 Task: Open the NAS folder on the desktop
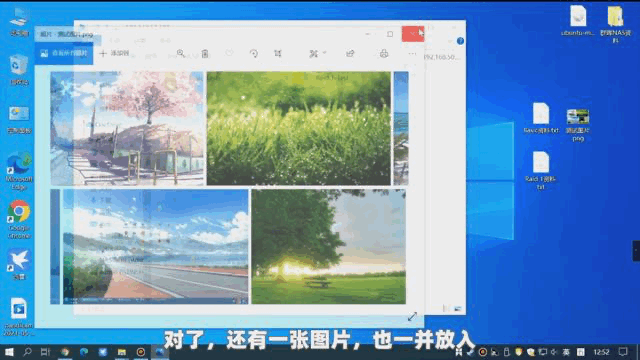pos(615,24)
